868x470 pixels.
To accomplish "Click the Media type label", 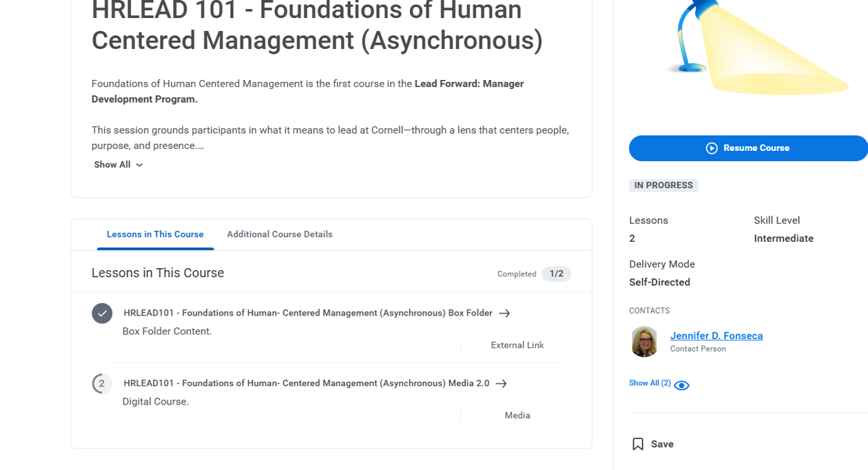I will coord(517,416).
